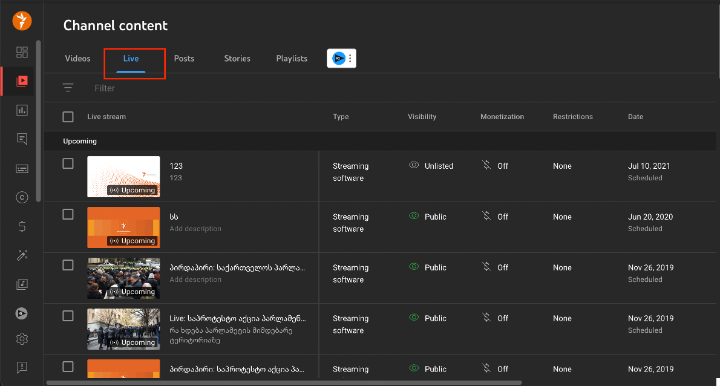Open the Subtitles sidebar icon
720x386 pixels.
[22, 168]
